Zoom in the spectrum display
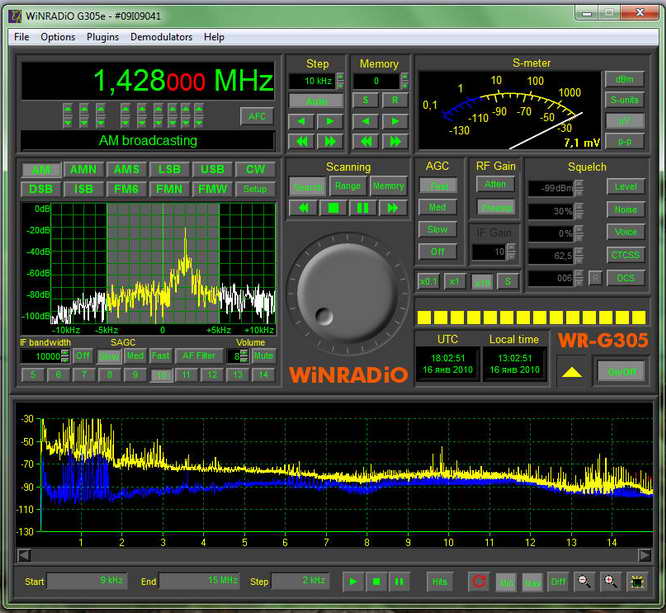Viewport: 666px width, 613px height. (x=611, y=581)
